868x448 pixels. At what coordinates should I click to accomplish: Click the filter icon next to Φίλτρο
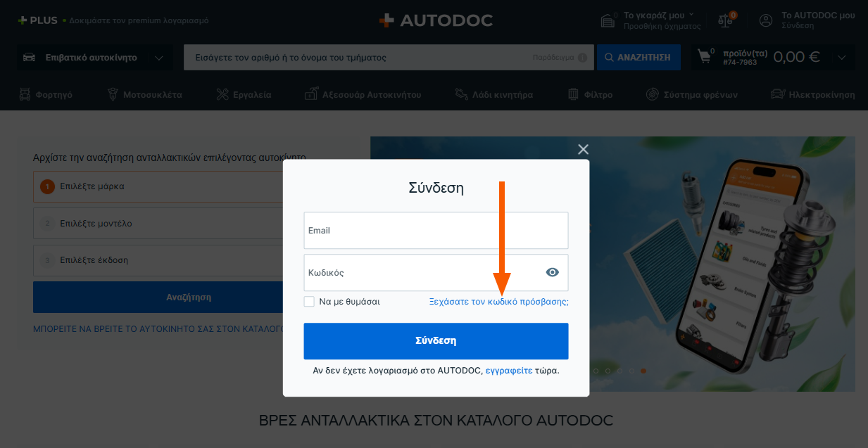click(x=573, y=94)
